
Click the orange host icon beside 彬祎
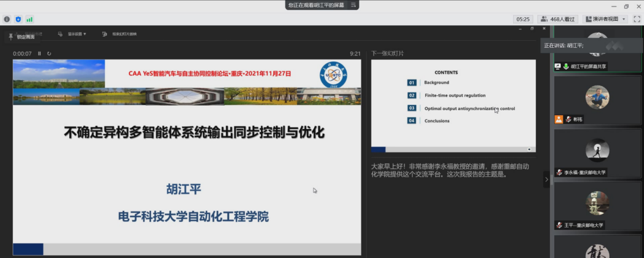[559, 119]
